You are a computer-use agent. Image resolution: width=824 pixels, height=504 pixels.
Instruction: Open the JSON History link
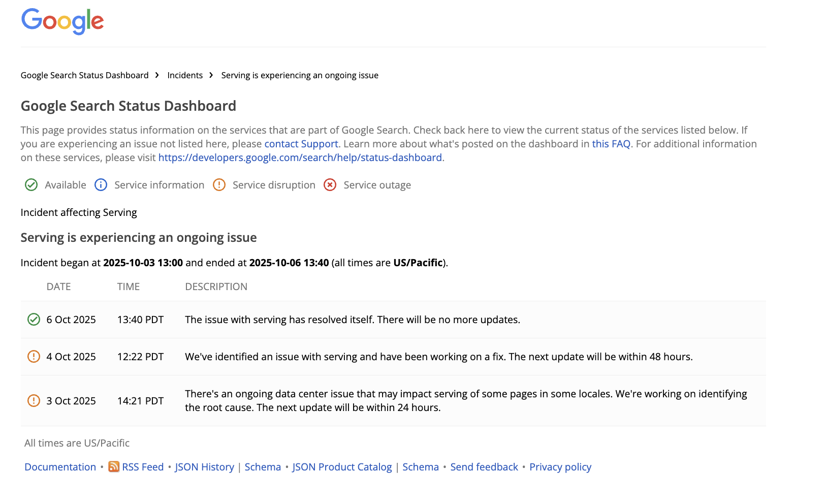click(x=204, y=467)
